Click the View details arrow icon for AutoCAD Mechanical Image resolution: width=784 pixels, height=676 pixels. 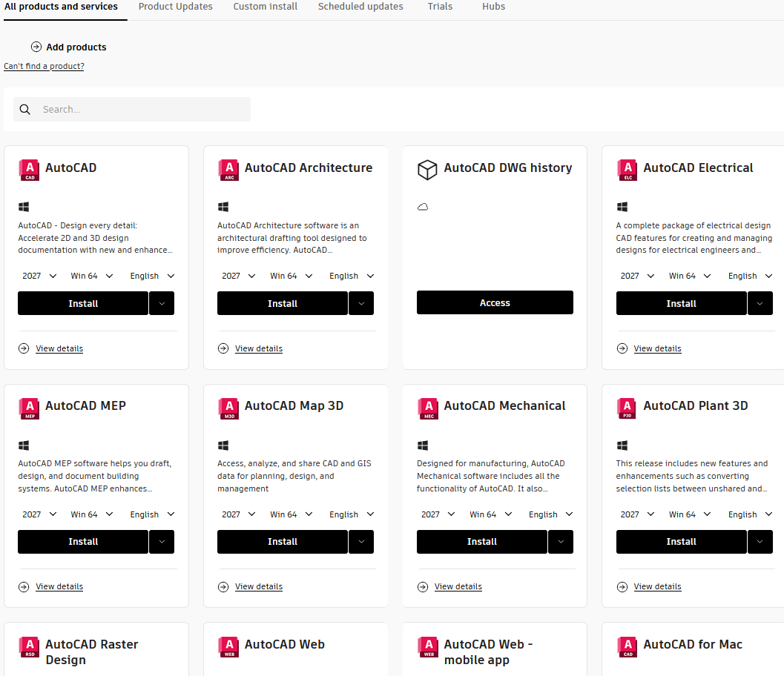click(x=423, y=587)
